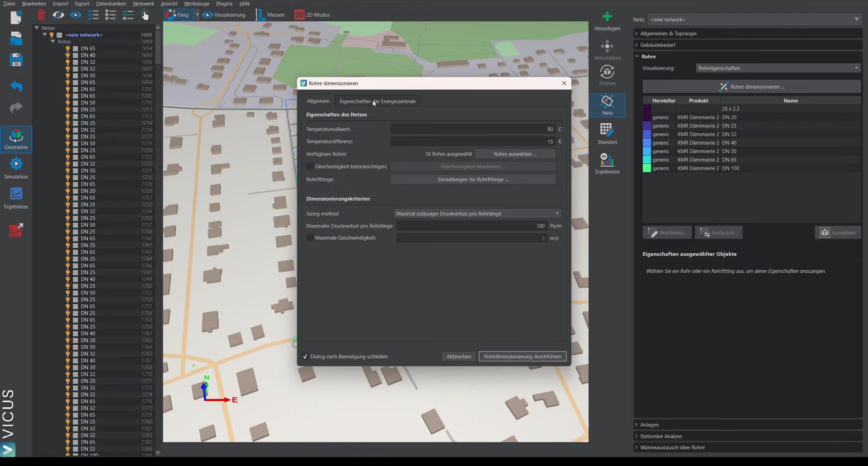Expand the Stationäre Analyse section

(x=748, y=436)
